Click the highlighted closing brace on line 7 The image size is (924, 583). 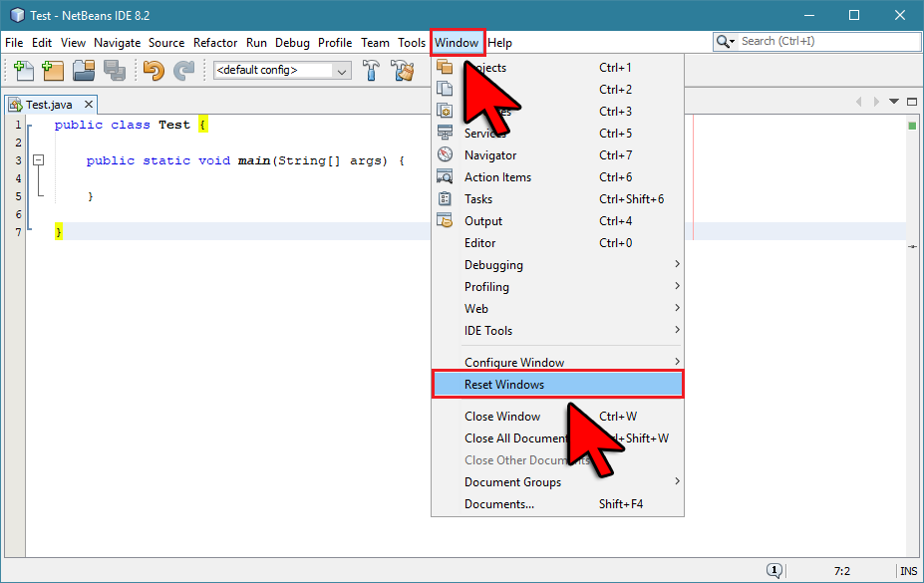59,231
